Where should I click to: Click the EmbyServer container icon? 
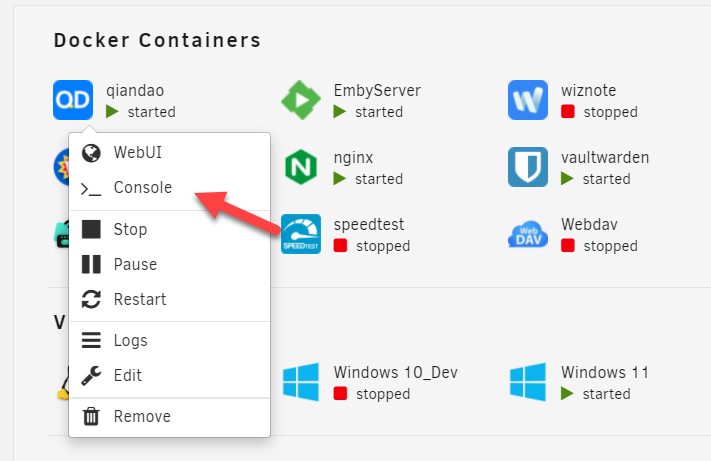point(300,100)
